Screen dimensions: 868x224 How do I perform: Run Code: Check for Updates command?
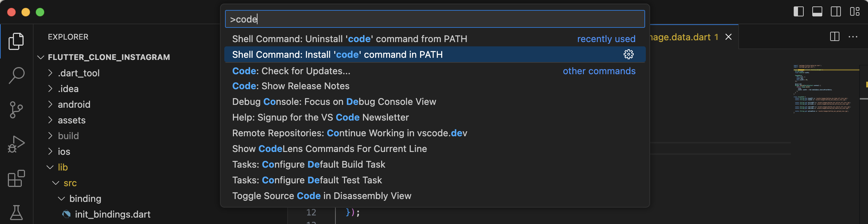pos(291,71)
